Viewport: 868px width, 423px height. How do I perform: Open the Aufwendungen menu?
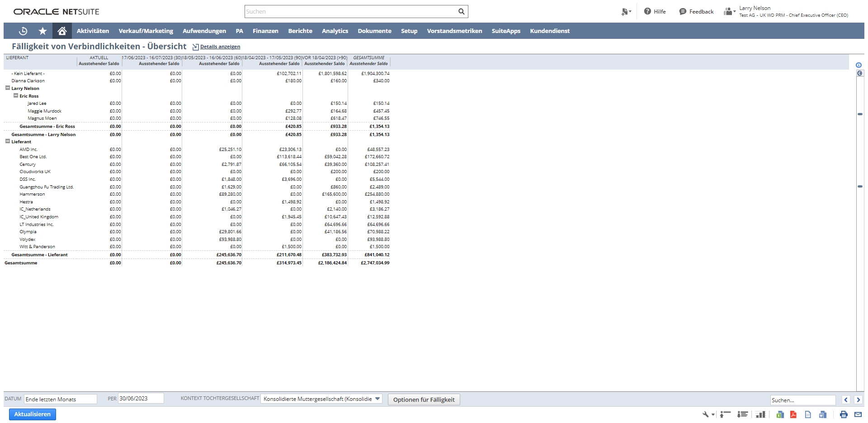click(x=204, y=31)
